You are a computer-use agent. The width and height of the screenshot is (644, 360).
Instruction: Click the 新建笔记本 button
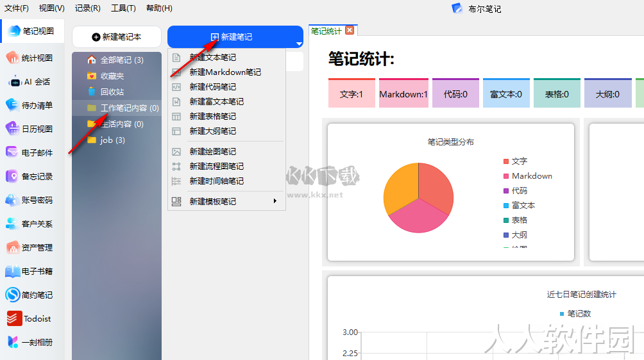click(117, 37)
